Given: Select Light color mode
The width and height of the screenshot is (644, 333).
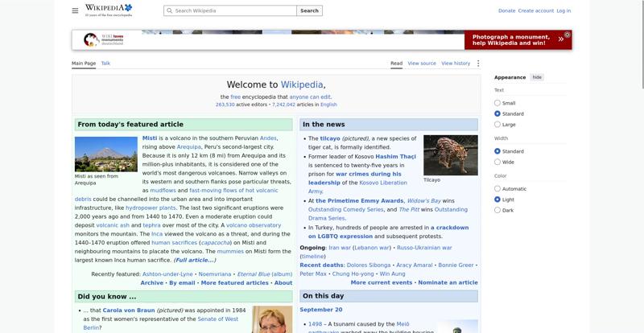Looking at the screenshot, I should (497, 199).
